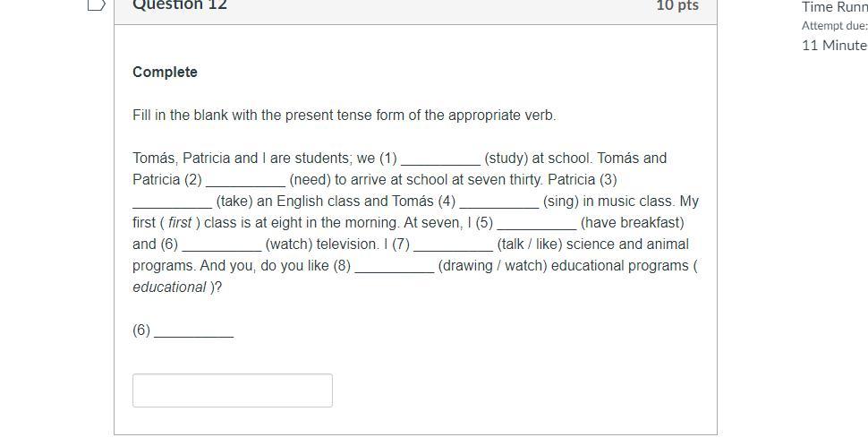Click the answer text input box
Image resolution: width=868 pixels, height=446 pixels.
(x=233, y=390)
